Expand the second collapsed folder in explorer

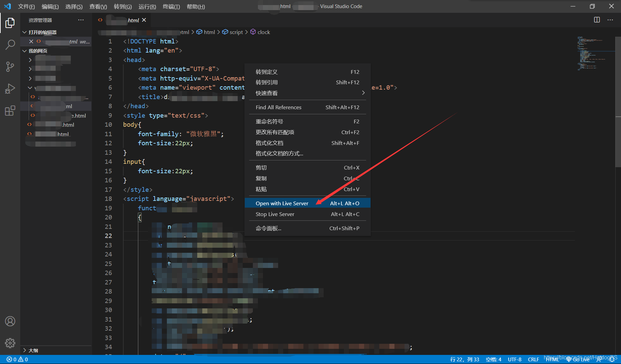click(30, 69)
